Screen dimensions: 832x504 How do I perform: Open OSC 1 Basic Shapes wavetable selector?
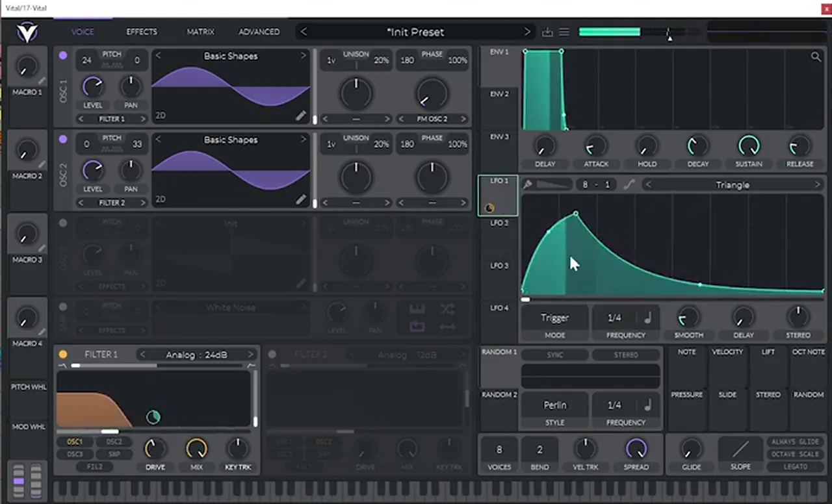pos(231,56)
